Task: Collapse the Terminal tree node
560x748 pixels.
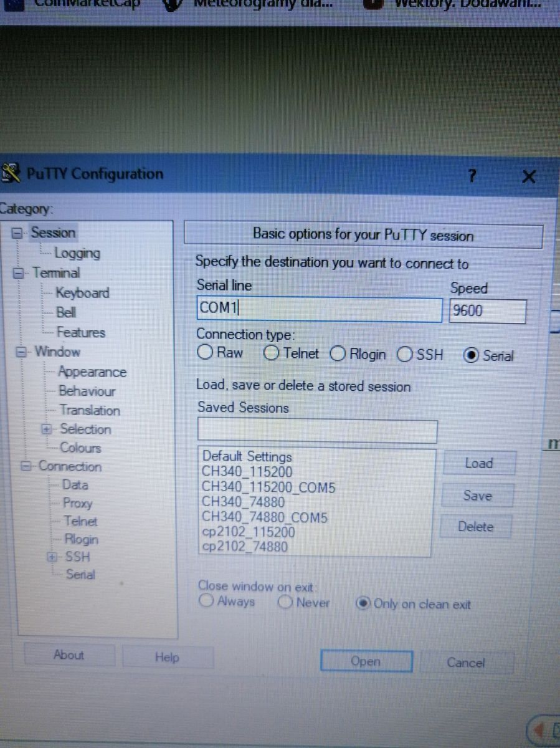Action: point(19,272)
